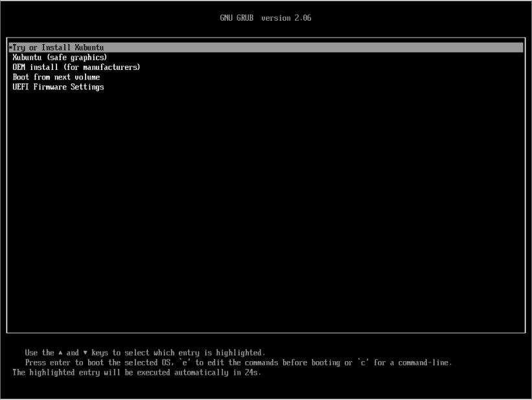The width and height of the screenshot is (532, 400).
Task: Open the 'UEFI Firmware Settings' entry
Action: point(58,87)
